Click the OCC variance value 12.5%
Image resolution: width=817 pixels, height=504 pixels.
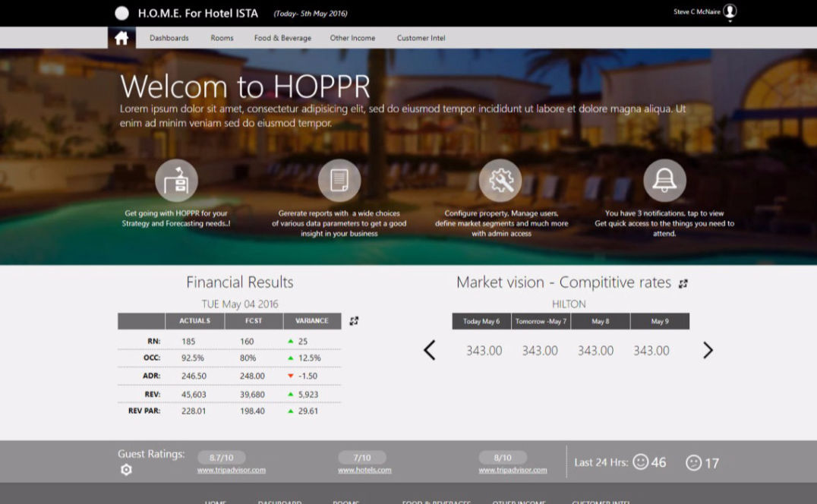[310, 358]
